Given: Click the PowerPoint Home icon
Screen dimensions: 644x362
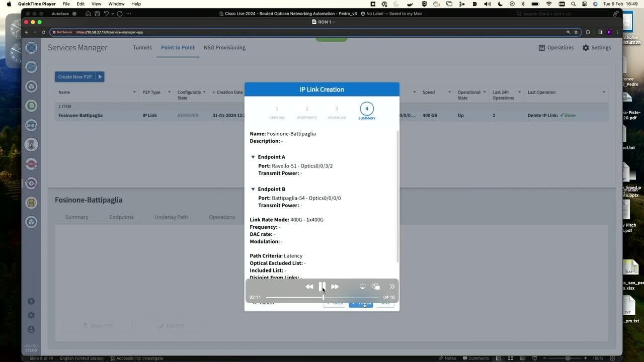Looking at the screenshot, I should [x=88, y=14].
